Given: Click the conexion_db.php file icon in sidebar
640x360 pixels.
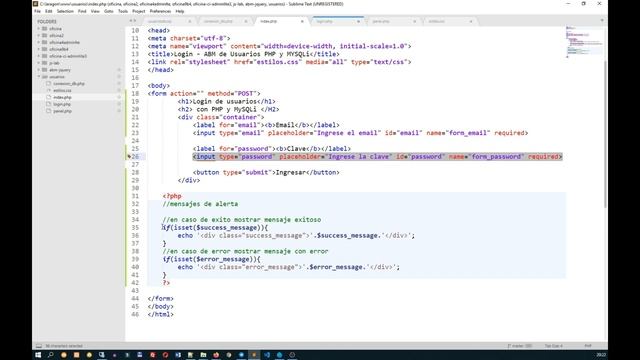Looking at the screenshot, I should pyautogui.click(x=49, y=84).
